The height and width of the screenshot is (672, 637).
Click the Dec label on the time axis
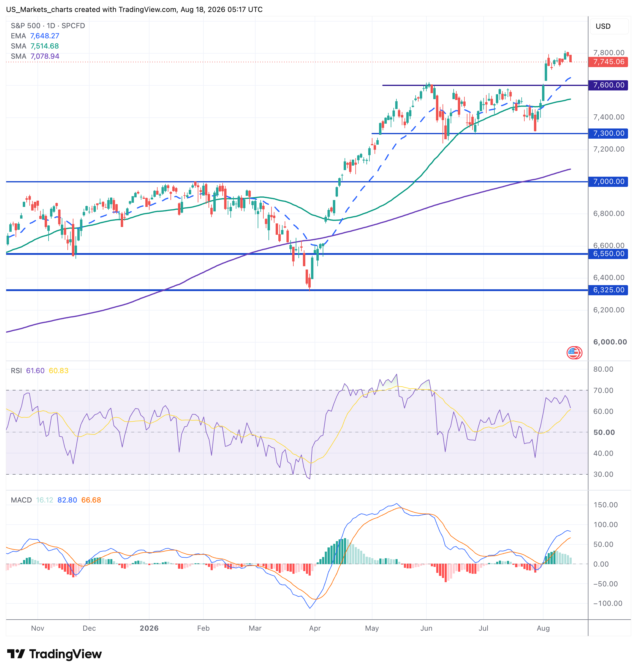click(x=89, y=628)
